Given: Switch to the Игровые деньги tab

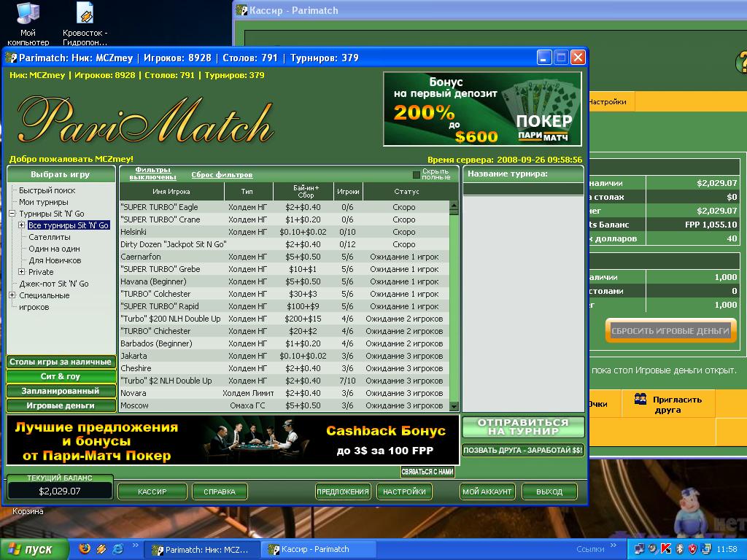Looking at the screenshot, I should point(61,405).
